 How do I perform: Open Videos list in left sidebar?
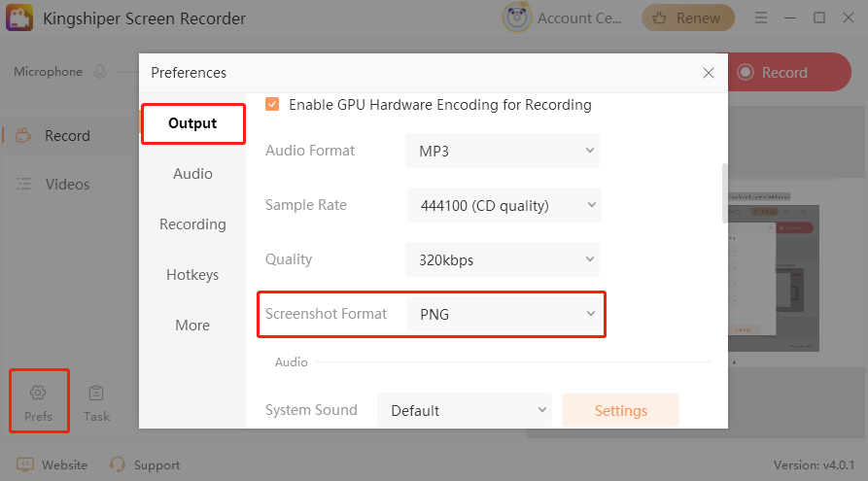click(67, 185)
